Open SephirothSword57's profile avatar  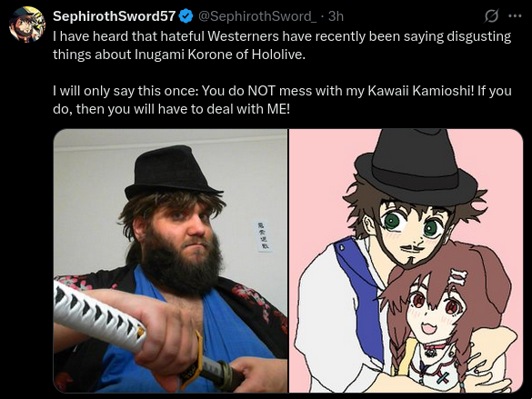coord(27,24)
